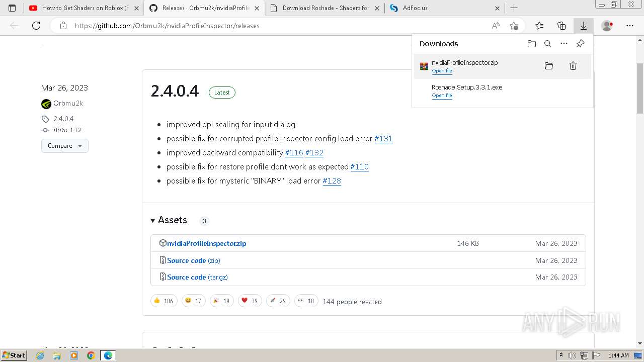Open issue #131 link
Viewport: 644px width, 362px height.
(383, 139)
